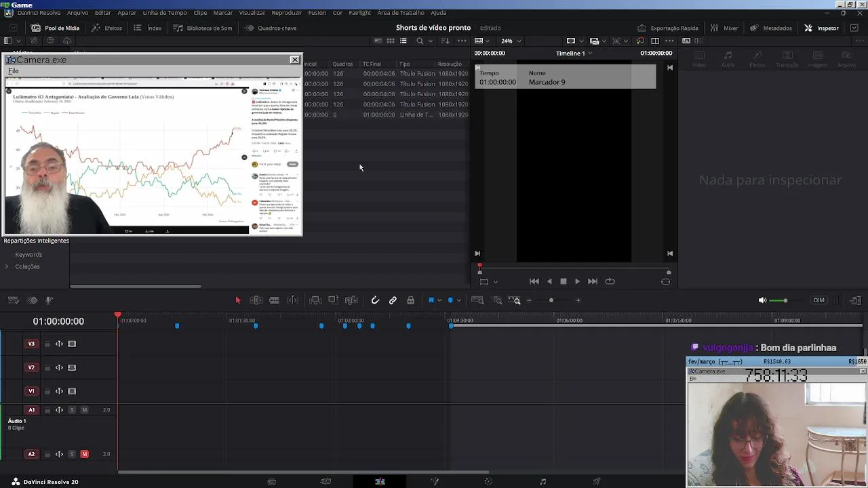
Task: Open the Deliver page tab
Action: 597,481
